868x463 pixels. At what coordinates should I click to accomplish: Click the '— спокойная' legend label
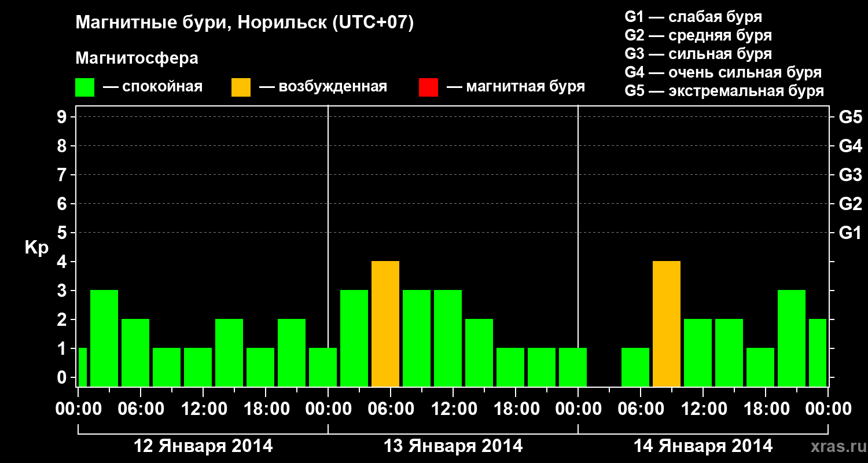point(153,87)
